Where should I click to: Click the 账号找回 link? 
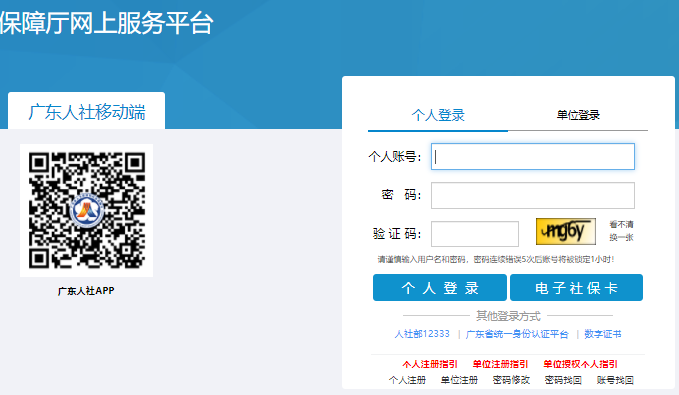click(615, 380)
